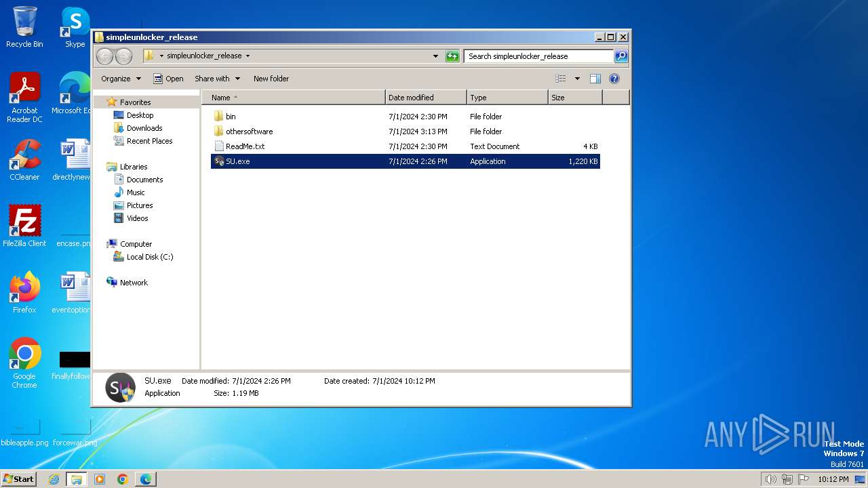Click the Edge taskbar icon
868x488 pixels.
click(x=145, y=479)
